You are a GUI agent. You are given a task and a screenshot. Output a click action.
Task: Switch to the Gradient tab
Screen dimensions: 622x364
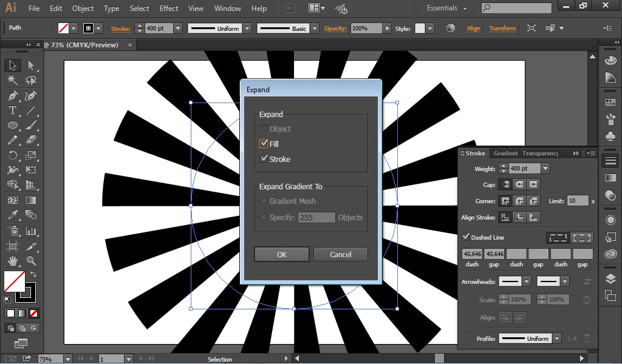(x=505, y=153)
